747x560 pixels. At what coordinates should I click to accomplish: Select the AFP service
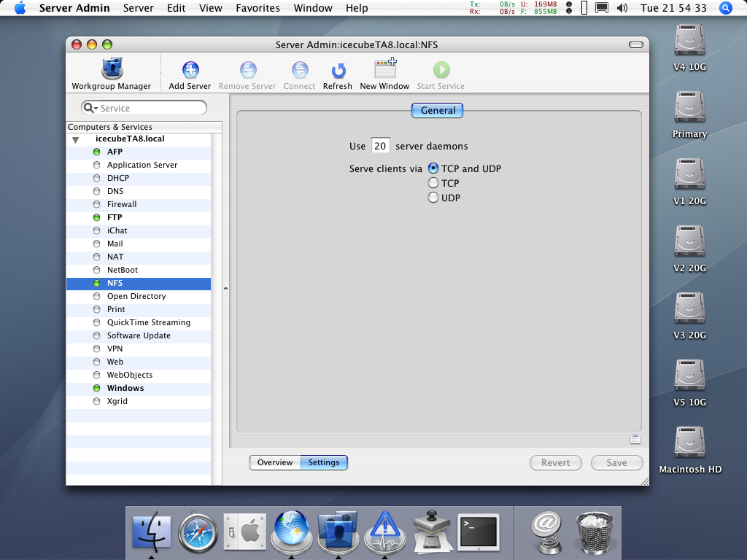point(138,152)
